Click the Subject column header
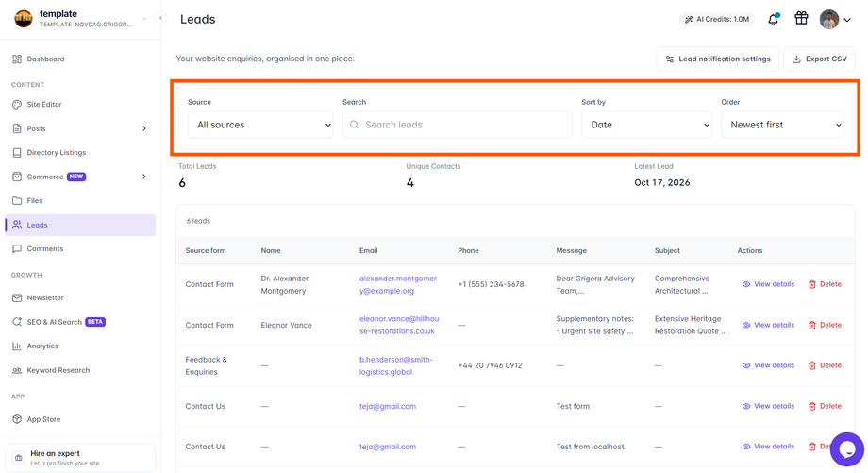Viewport: 868px width, 473px height. tap(667, 250)
